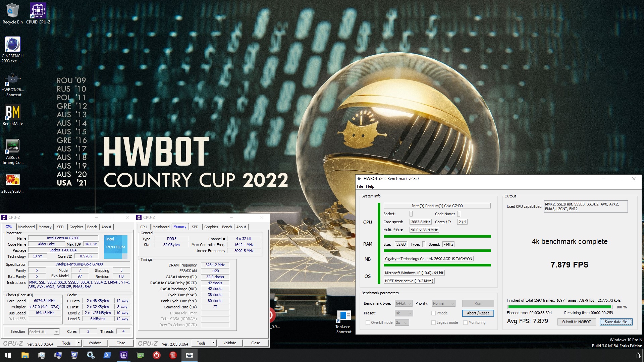Click the Z690 AORUS TACHYON motherboard field
644x362 pixels.
point(428,259)
